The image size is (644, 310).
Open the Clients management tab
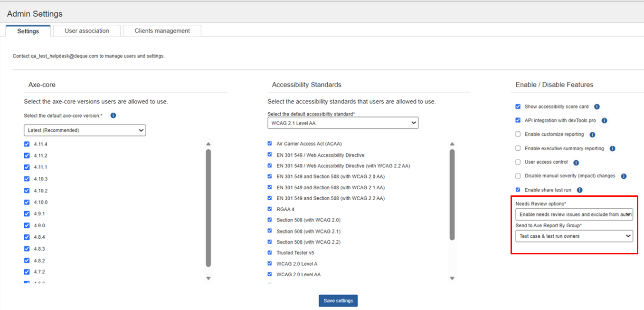[x=162, y=31]
